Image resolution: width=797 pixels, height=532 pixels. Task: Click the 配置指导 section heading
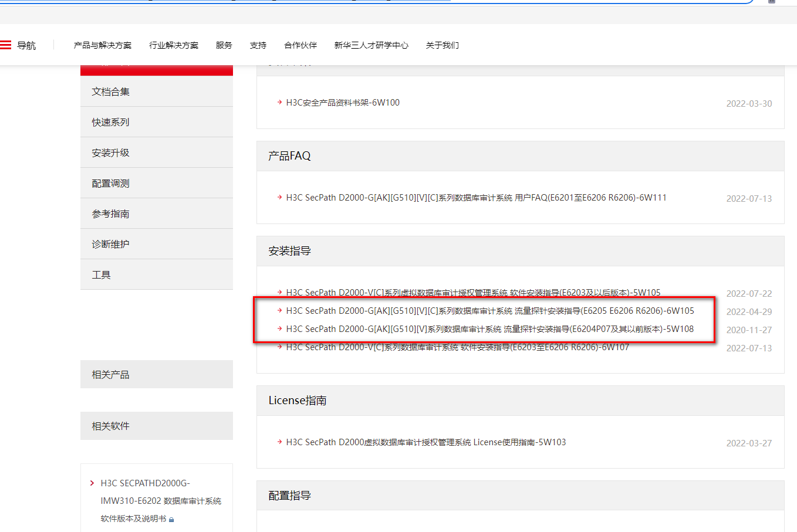pyautogui.click(x=289, y=496)
